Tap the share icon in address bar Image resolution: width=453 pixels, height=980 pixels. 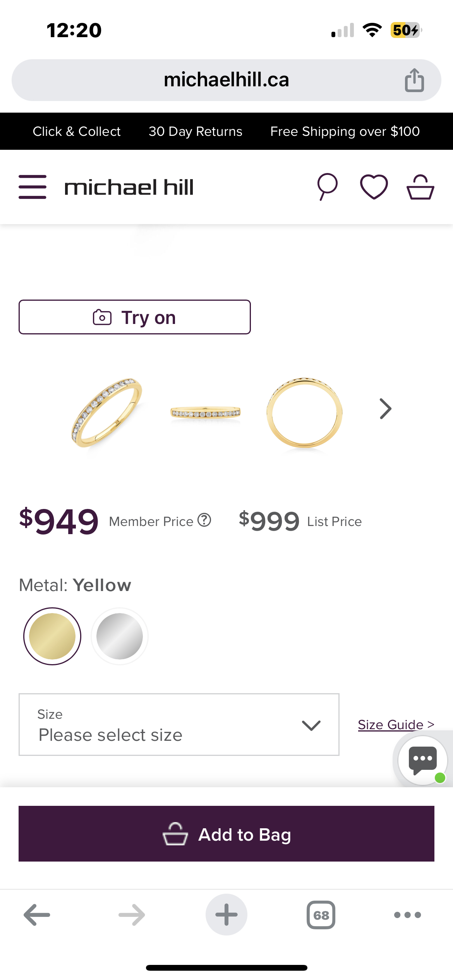tap(414, 80)
